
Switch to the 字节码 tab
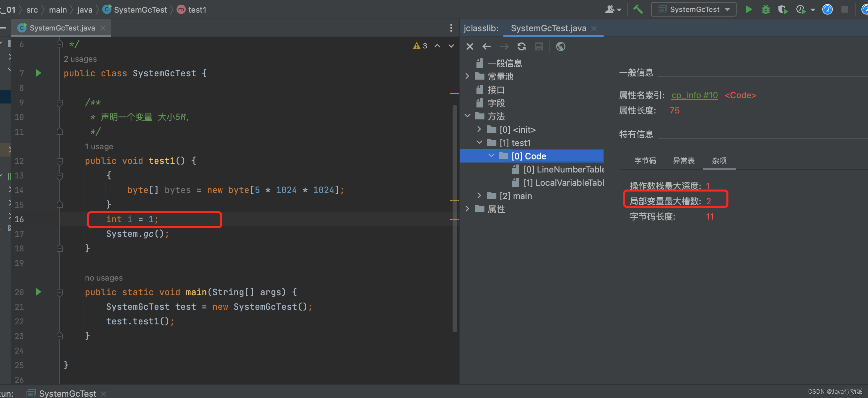tap(645, 160)
